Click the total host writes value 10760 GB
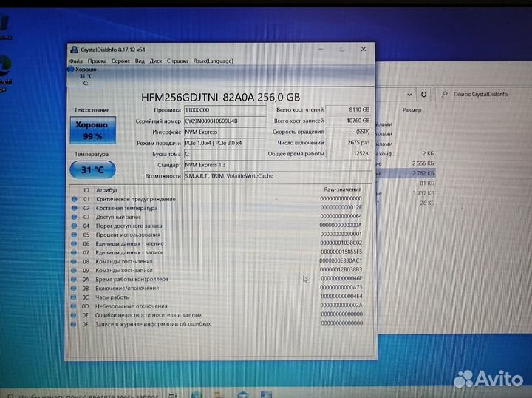Screen dimensions: 532x398 point(348,121)
